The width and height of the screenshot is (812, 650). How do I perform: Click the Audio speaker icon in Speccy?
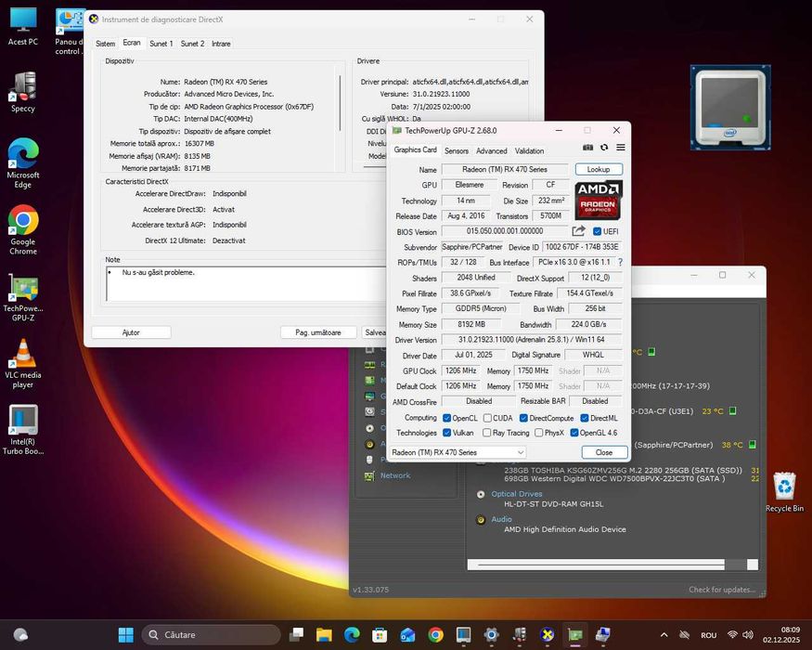click(x=481, y=519)
